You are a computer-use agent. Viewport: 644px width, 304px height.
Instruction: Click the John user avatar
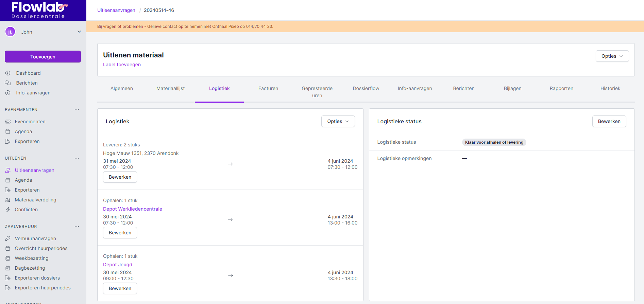10,32
